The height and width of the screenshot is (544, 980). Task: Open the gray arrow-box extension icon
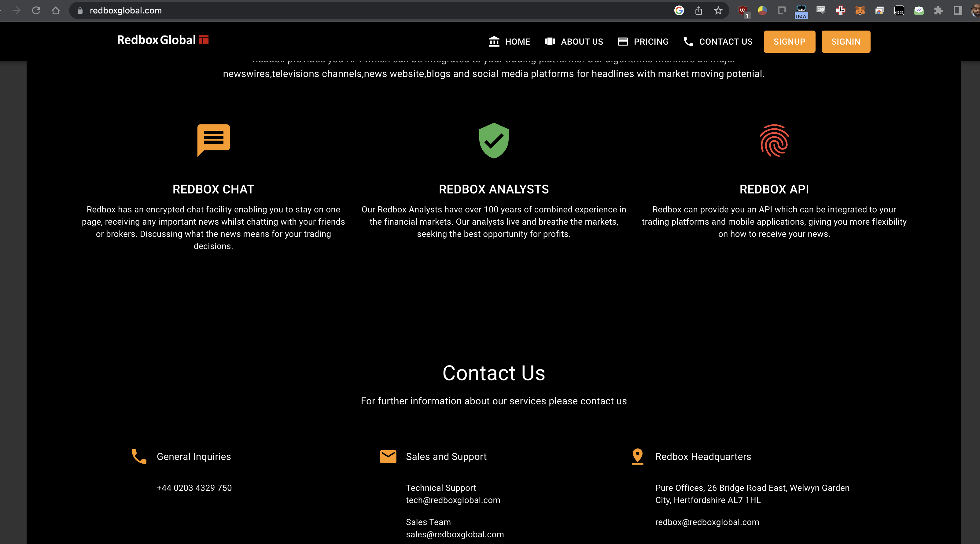782,10
